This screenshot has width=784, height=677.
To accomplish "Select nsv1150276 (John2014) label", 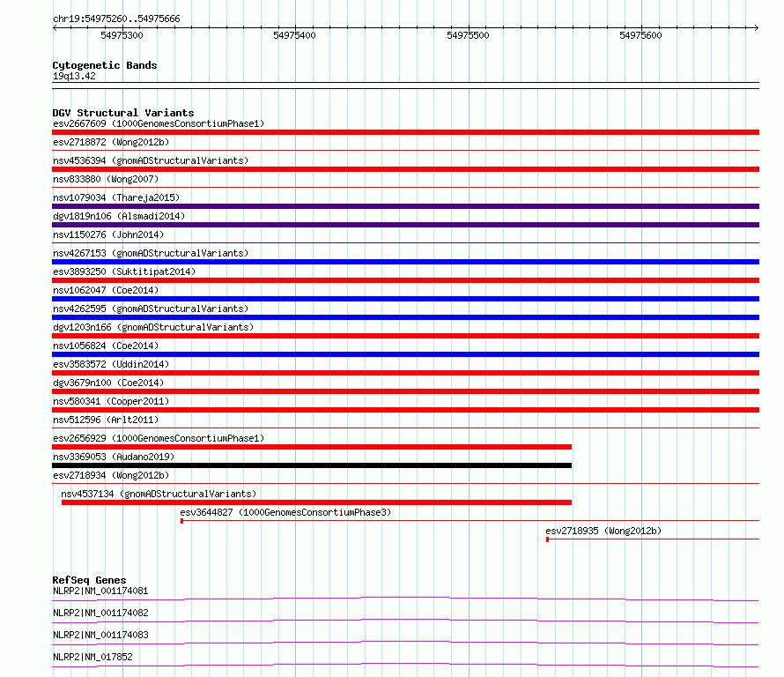I will tap(108, 234).
